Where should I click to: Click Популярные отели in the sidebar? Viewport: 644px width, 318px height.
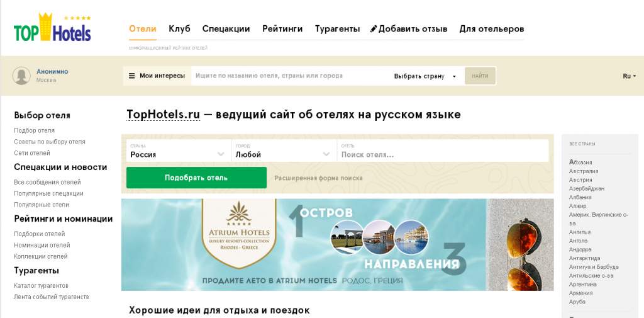click(x=42, y=205)
